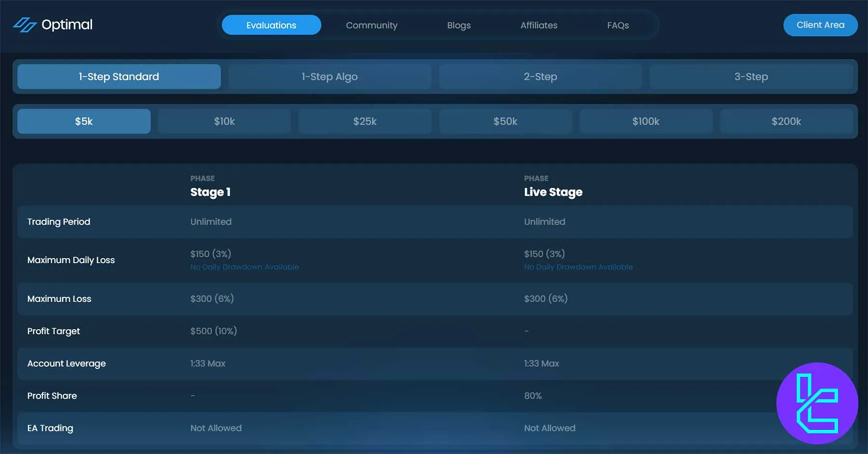Click the Client Area button
868x454 pixels.
click(820, 25)
